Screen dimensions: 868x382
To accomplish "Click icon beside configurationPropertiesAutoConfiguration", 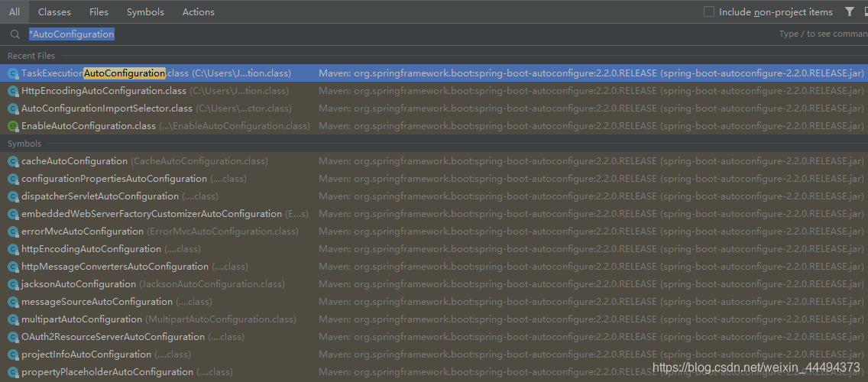I will coord(13,179).
